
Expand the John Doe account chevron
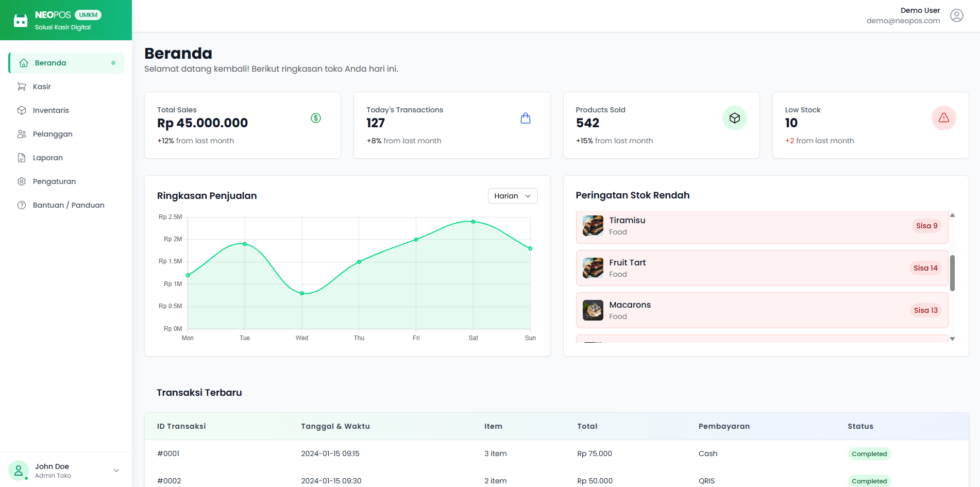116,470
